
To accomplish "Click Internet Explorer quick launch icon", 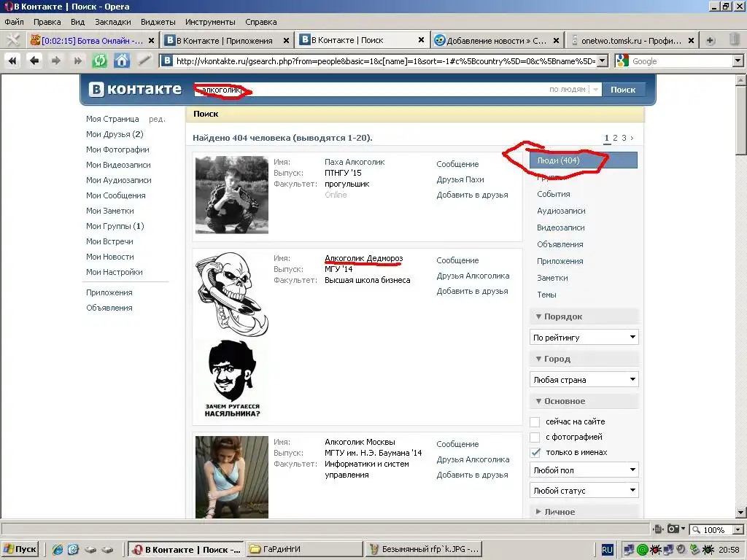I will [58, 549].
